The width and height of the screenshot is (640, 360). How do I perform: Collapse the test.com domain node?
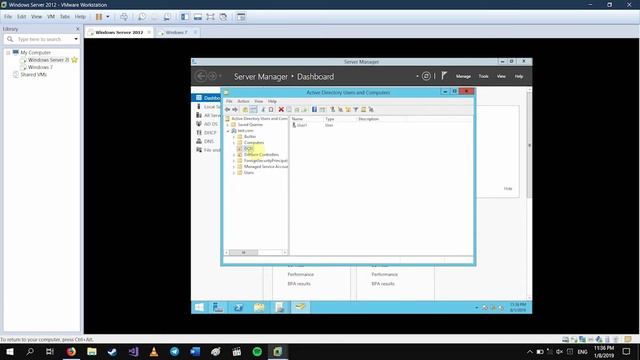click(x=228, y=131)
